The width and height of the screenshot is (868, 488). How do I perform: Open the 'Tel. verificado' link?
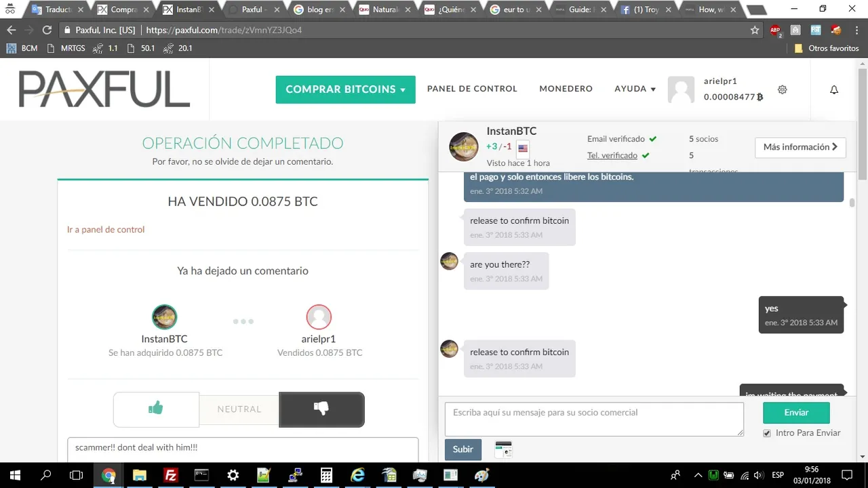click(612, 155)
